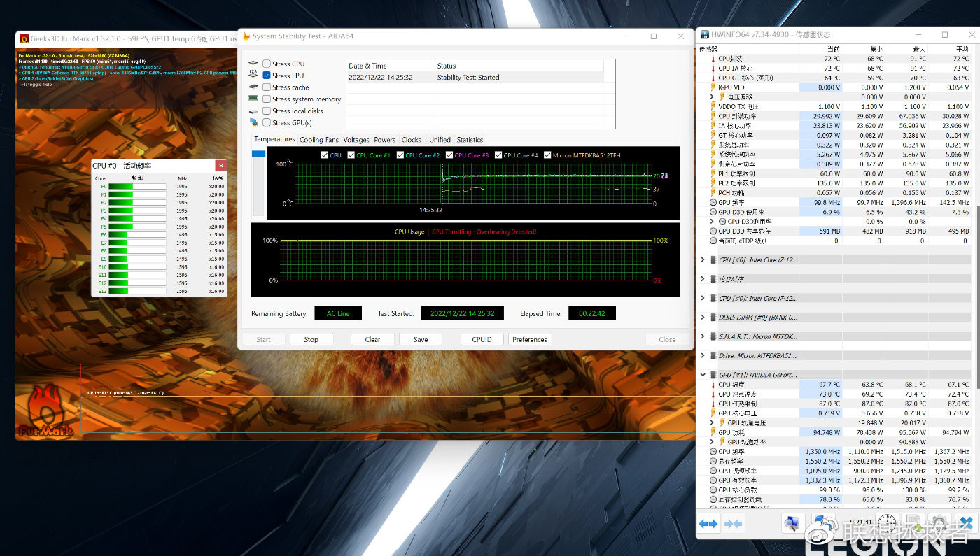Click HWiNFO64 title bar app icon

[x=703, y=34]
